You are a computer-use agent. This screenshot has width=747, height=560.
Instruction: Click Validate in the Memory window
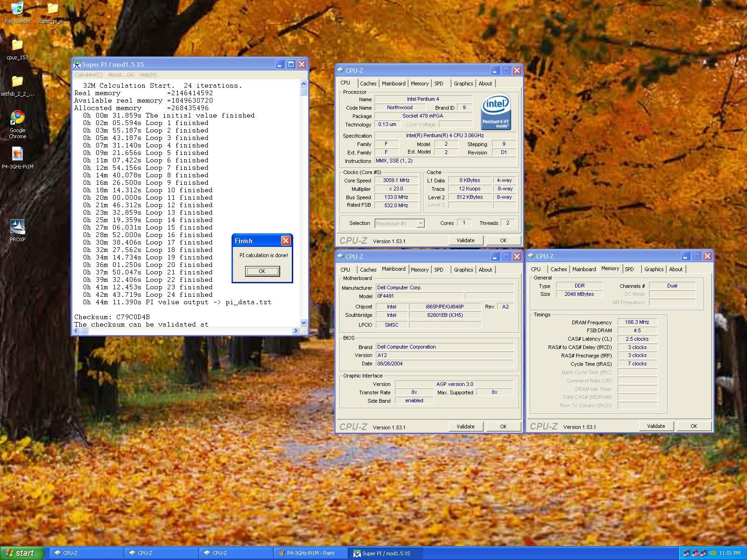[x=656, y=426]
